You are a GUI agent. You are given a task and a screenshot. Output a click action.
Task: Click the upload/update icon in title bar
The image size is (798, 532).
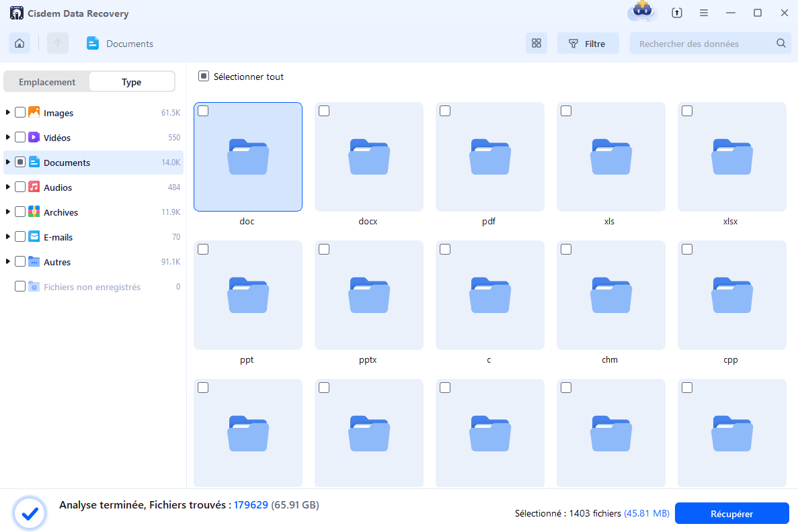[x=677, y=13]
